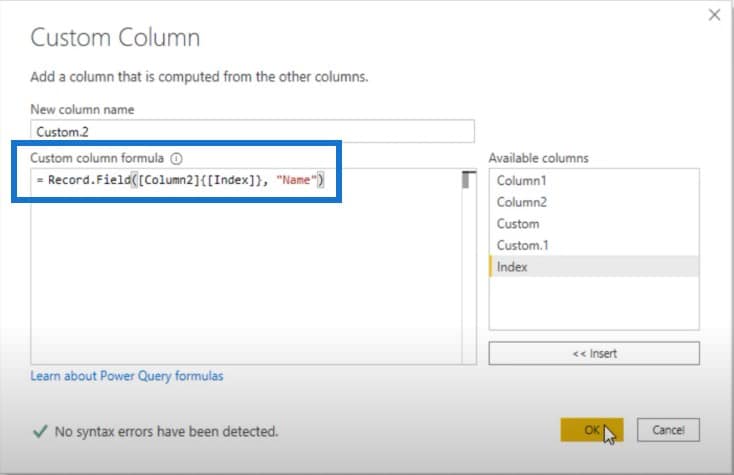Select Column1 in Available columns
The image size is (734, 475).
coord(594,181)
